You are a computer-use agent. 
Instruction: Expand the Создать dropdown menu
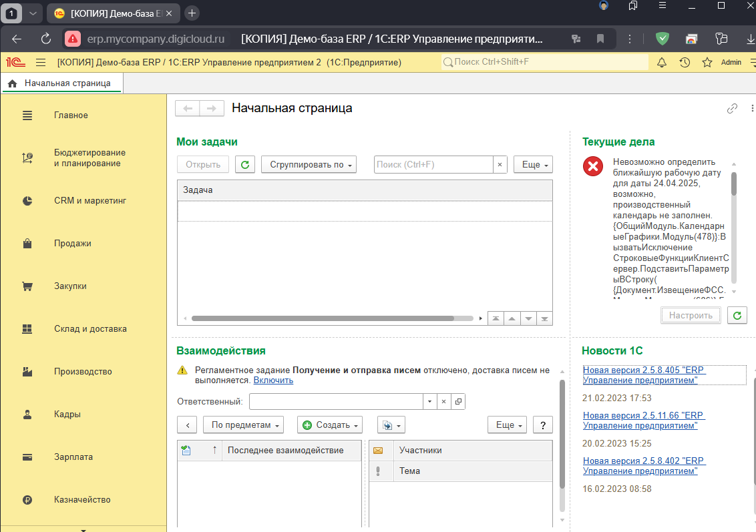point(331,425)
